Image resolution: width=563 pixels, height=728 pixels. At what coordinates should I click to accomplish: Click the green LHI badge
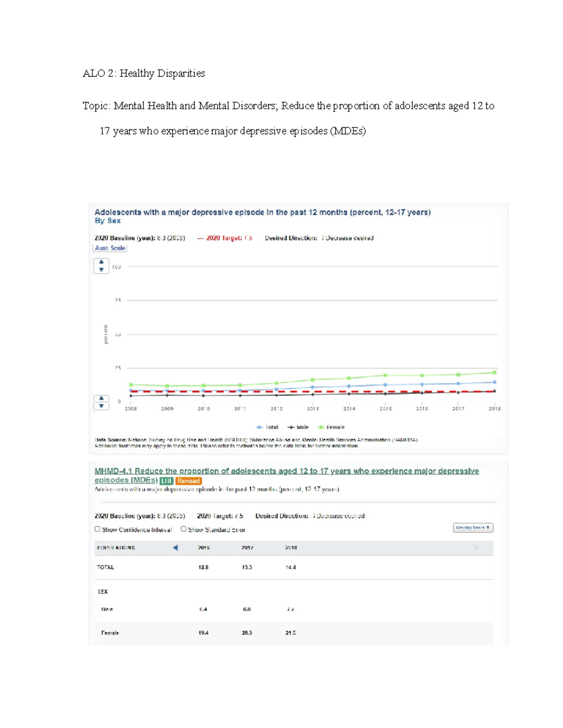166,481
